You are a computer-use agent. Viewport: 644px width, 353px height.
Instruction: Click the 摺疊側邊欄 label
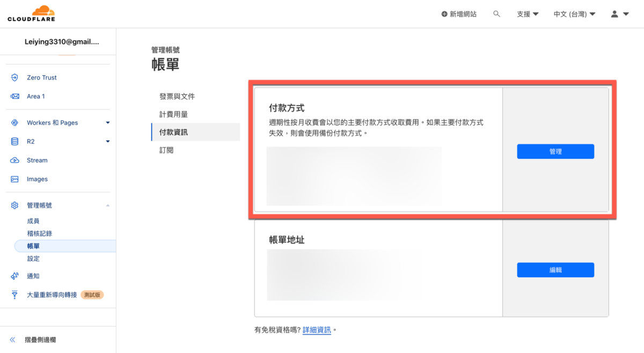[40, 340]
